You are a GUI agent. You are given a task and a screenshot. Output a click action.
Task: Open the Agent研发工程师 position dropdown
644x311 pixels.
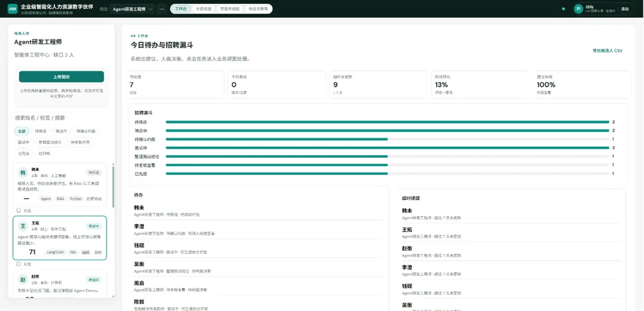(x=132, y=8)
